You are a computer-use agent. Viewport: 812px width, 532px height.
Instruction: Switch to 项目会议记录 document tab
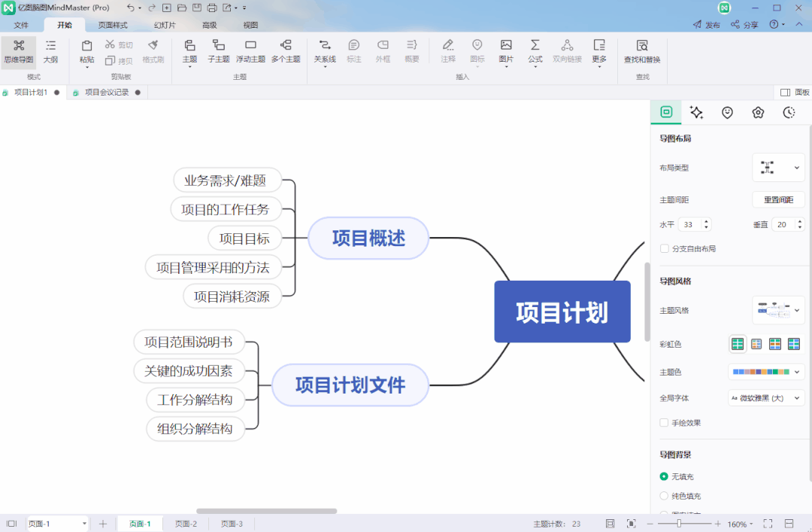tap(107, 93)
